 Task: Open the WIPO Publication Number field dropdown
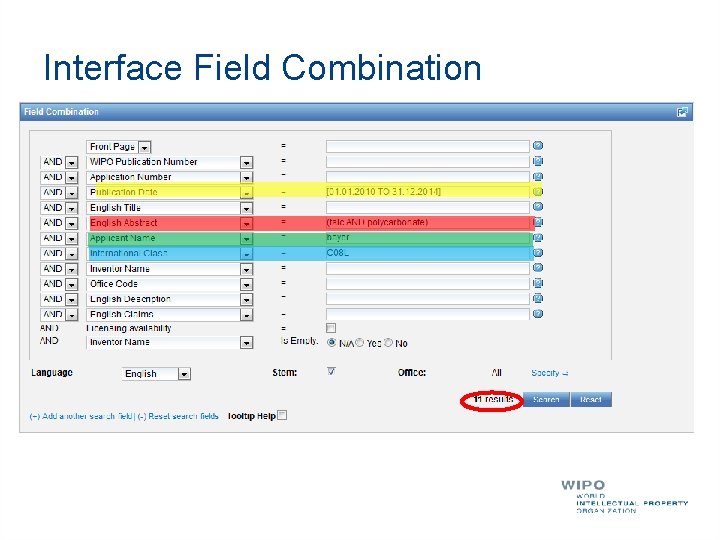pos(247,163)
